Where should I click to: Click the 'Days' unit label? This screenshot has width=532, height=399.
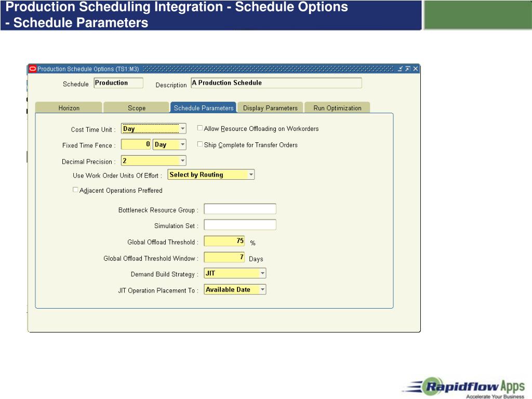pos(256,259)
